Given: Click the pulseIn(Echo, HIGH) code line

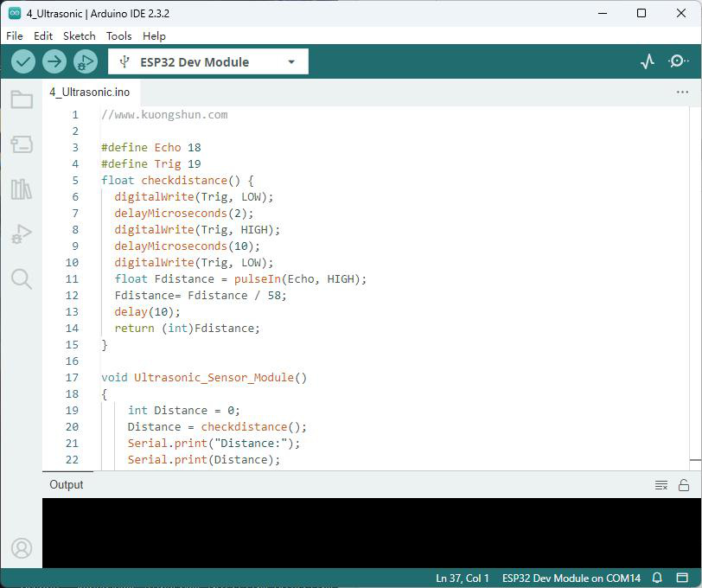Looking at the screenshot, I should 240,279.
